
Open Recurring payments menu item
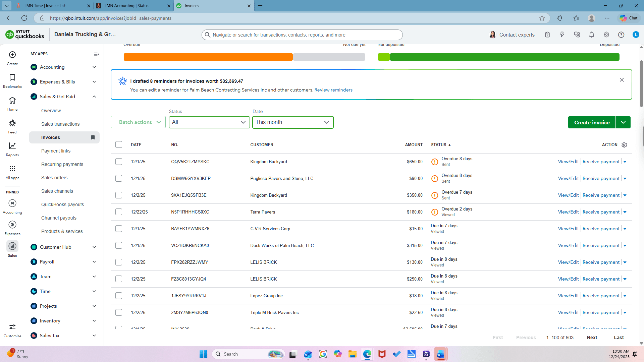tap(62, 164)
